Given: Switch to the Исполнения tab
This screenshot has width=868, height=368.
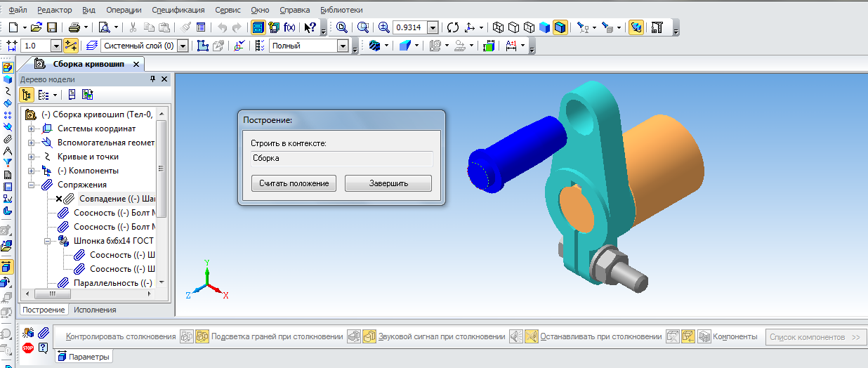Looking at the screenshot, I should tap(95, 310).
